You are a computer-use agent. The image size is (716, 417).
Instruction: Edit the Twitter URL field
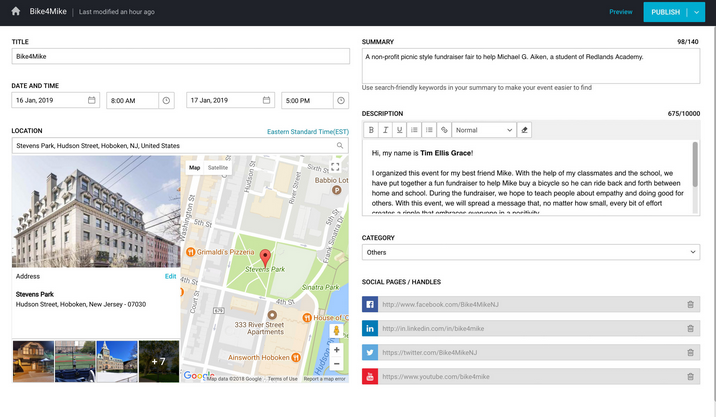(530, 353)
